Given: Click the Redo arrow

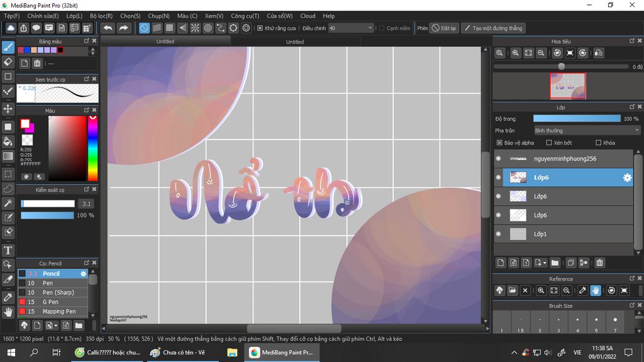Looking at the screenshot, I should click(x=123, y=28).
